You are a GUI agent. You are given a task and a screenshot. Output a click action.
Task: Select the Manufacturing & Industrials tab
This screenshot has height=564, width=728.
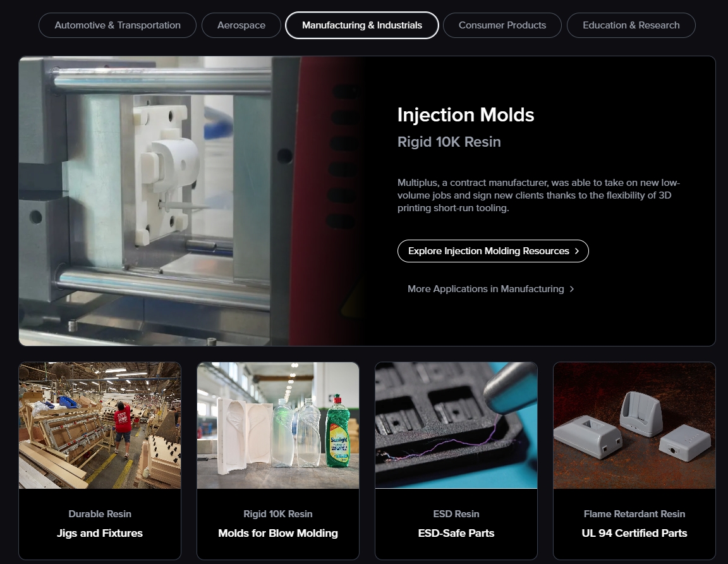[362, 25]
